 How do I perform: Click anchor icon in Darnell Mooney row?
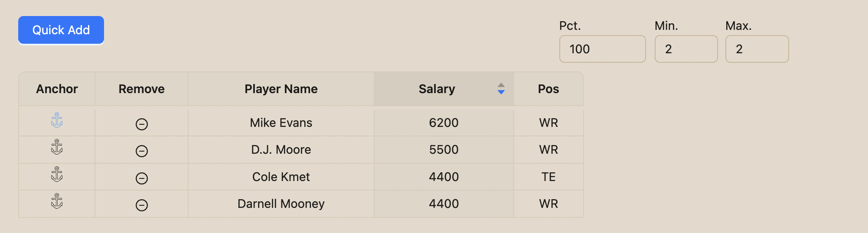57,201
